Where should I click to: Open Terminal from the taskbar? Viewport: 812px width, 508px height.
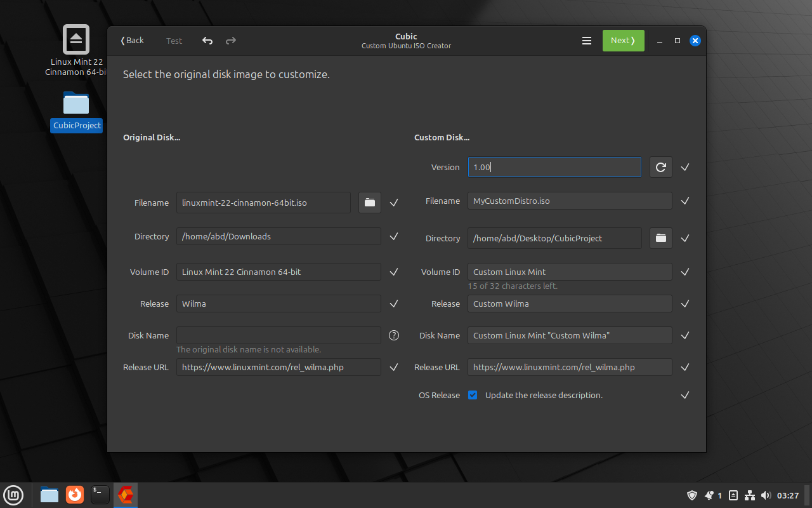[x=100, y=495]
